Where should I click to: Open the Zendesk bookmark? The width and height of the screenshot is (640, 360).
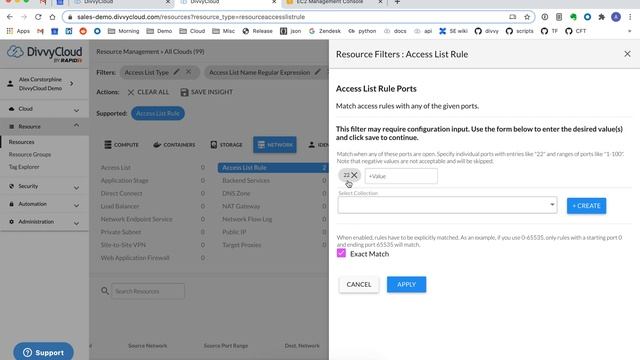pyautogui.click(x=325, y=31)
